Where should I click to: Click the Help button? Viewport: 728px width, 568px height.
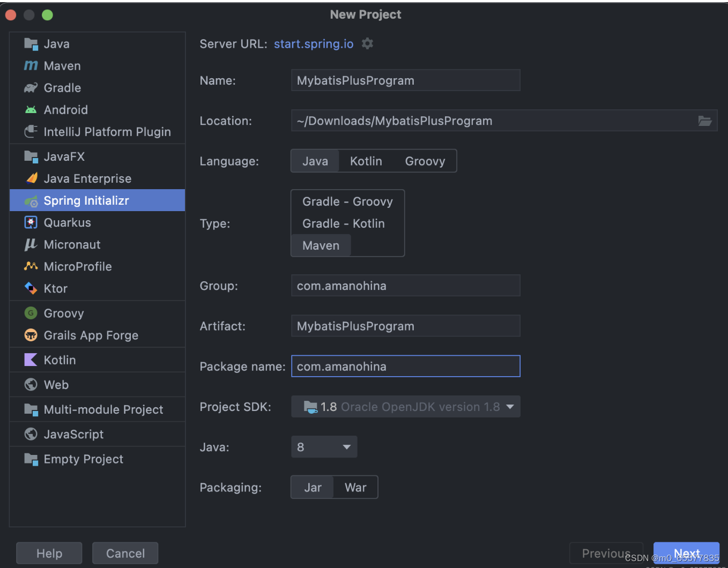pyautogui.click(x=49, y=553)
